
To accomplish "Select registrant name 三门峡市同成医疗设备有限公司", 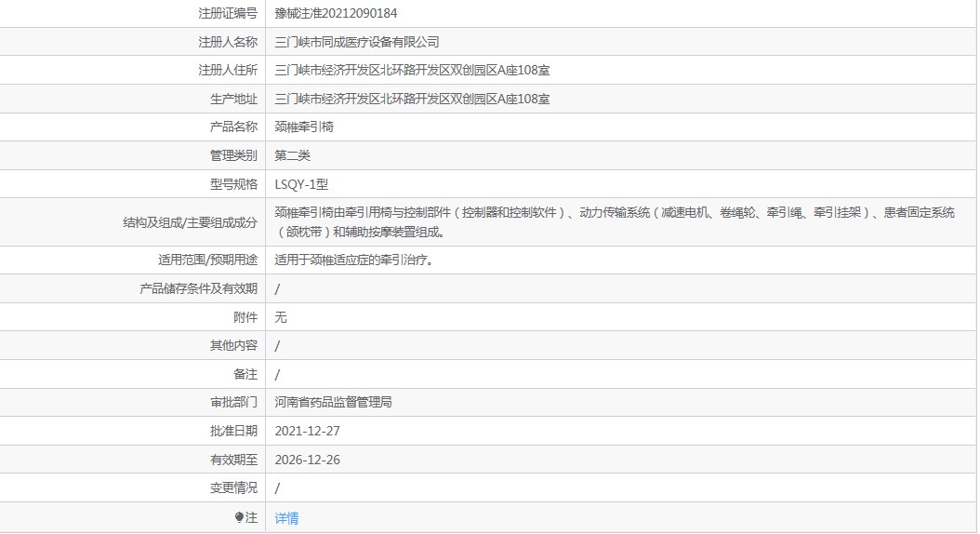I will (x=357, y=42).
